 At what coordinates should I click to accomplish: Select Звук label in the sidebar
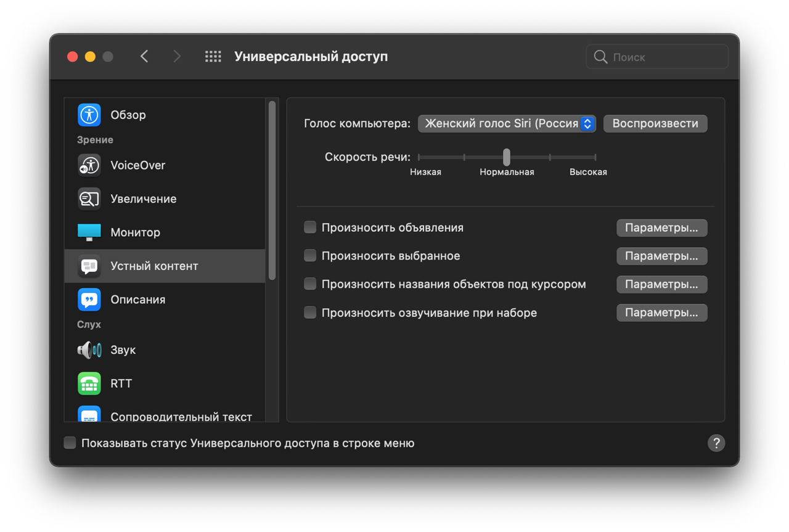[x=123, y=350]
